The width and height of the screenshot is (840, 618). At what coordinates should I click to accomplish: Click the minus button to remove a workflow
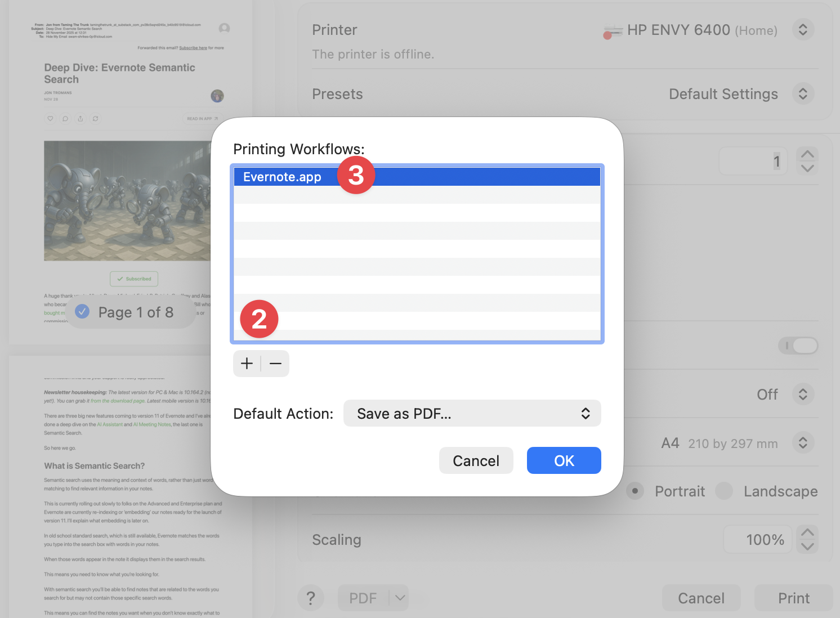coord(275,363)
